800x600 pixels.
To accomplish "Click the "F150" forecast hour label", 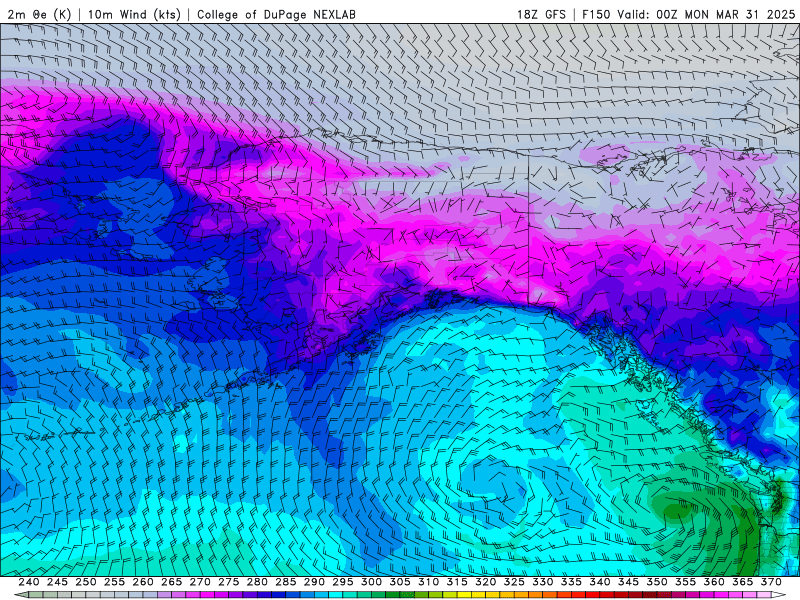I will (x=596, y=14).
